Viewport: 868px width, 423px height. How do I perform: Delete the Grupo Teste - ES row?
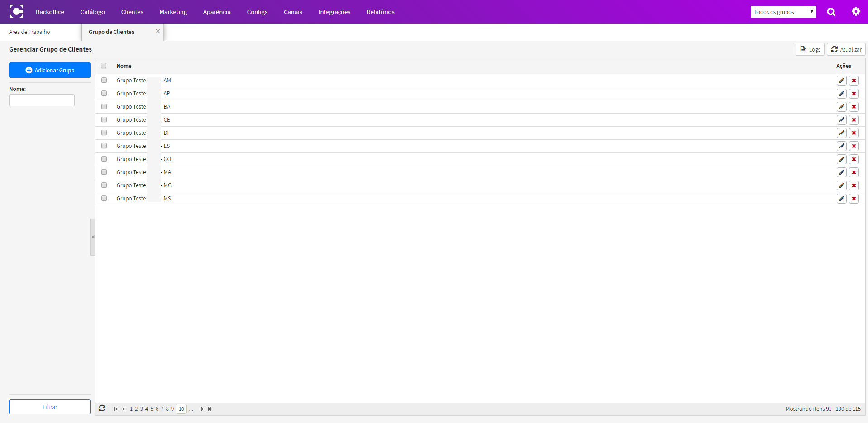[x=854, y=146]
